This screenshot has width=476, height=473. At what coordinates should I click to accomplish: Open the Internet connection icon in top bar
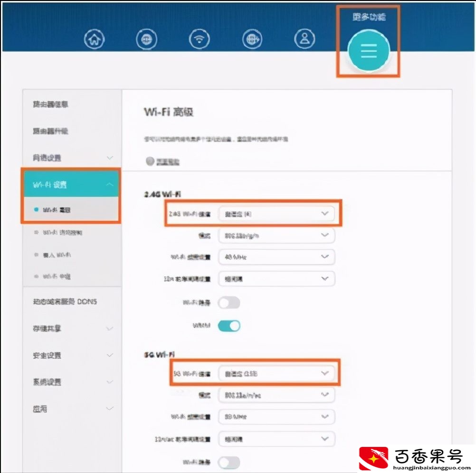(146, 39)
